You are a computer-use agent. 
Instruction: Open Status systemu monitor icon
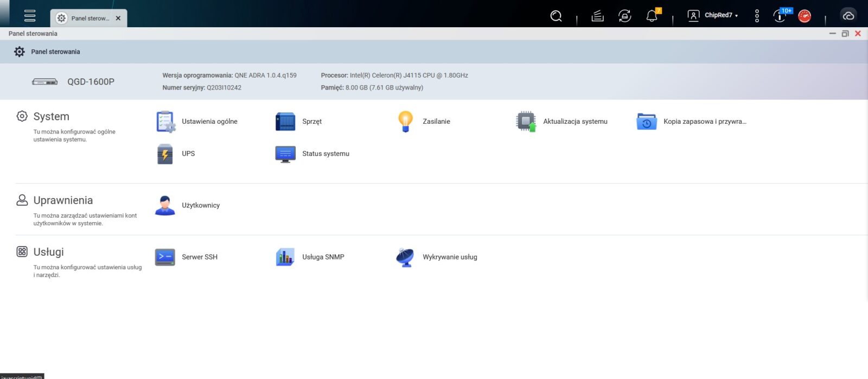click(285, 154)
